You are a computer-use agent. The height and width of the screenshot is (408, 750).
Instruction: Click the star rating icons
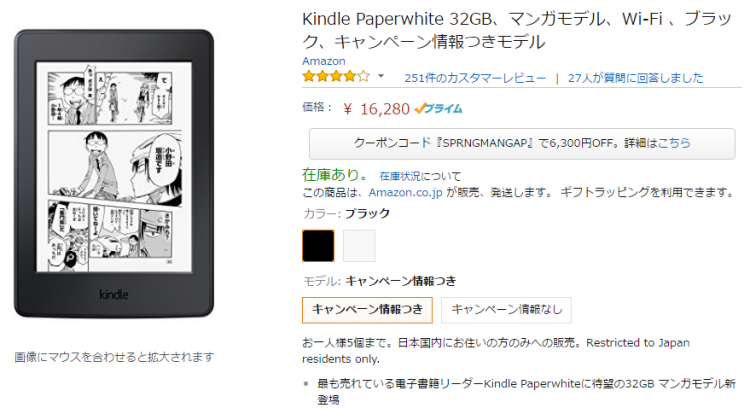[336, 77]
